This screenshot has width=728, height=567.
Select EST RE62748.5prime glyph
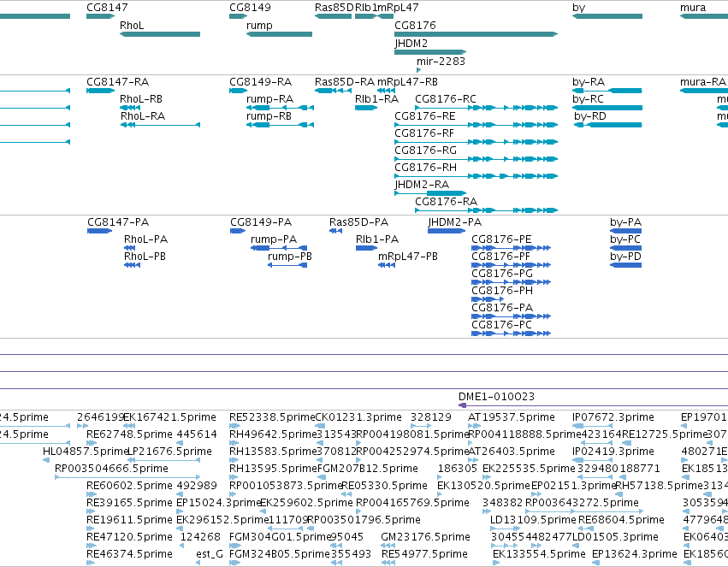pos(92,443)
